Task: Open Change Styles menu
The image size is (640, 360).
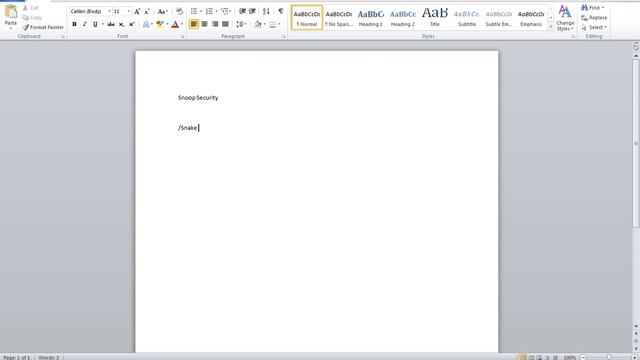Action: pyautogui.click(x=565, y=18)
